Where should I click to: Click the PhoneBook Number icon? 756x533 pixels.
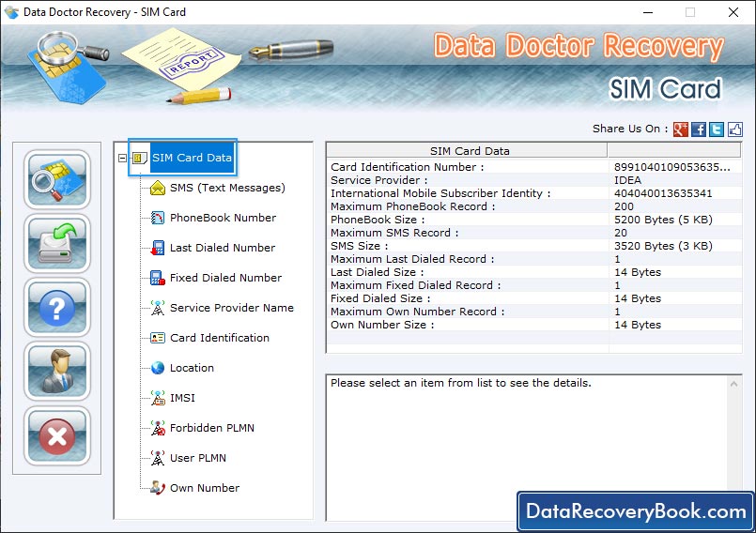coord(158,218)
